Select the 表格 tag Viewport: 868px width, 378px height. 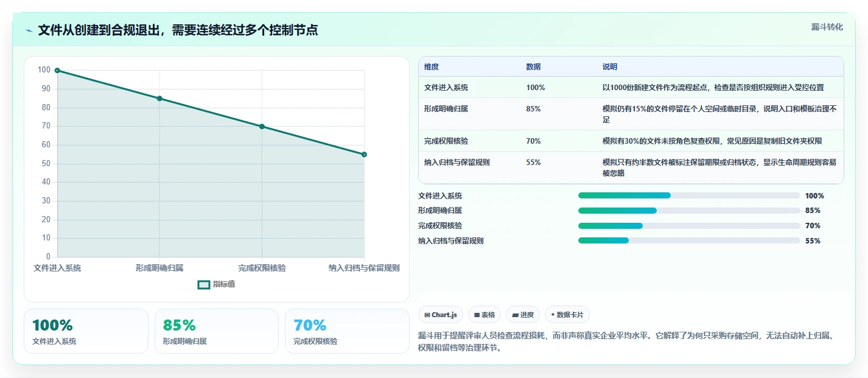coord(485,315)
